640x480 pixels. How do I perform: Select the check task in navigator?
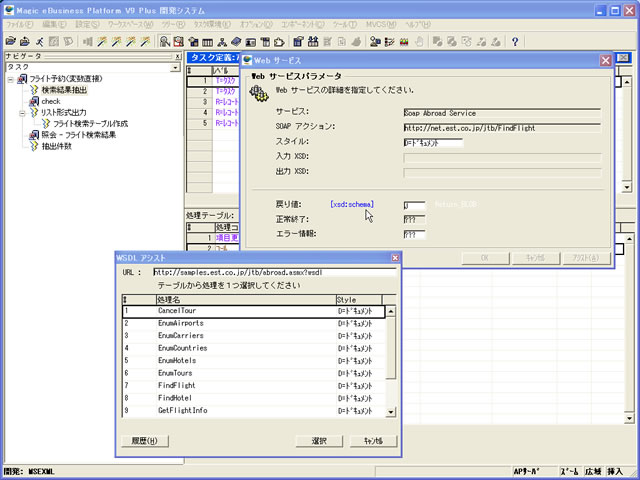point(51,101)
